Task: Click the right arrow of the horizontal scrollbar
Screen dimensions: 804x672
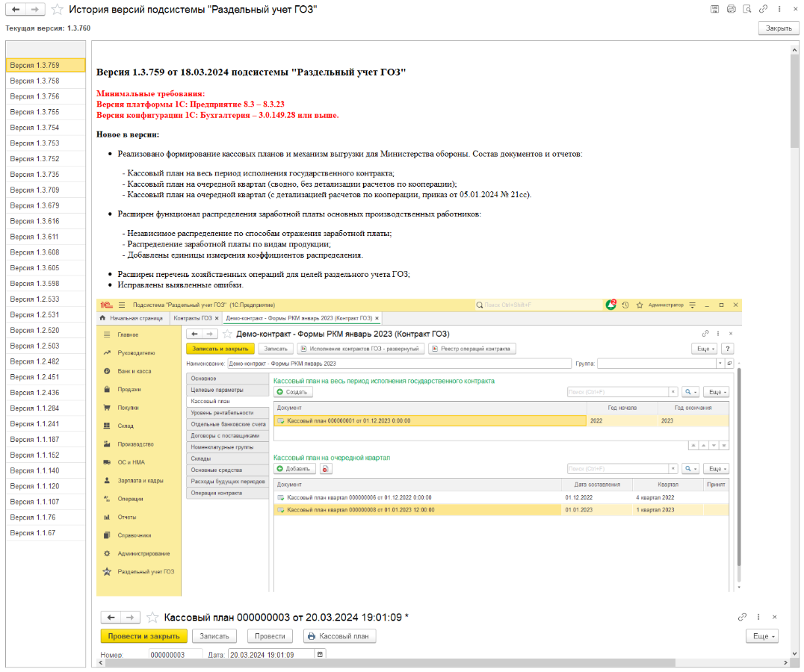Action: coord(785,662)
